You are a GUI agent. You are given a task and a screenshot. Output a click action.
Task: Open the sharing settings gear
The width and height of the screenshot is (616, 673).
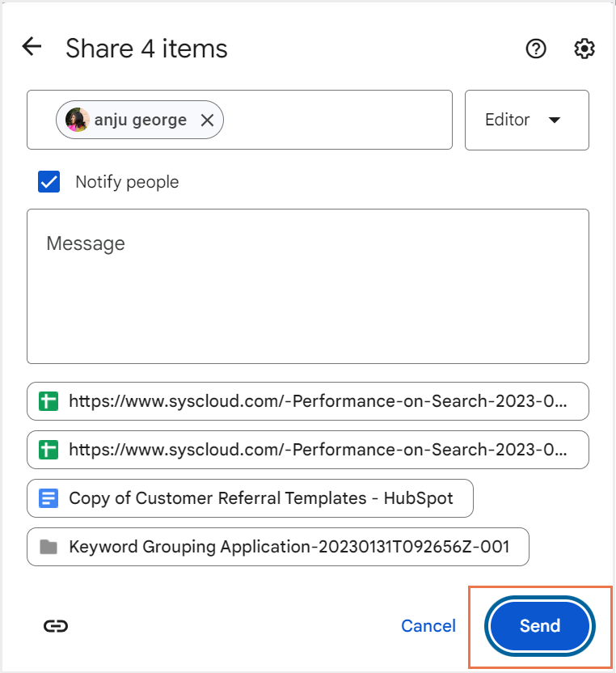tap(584, 49)
